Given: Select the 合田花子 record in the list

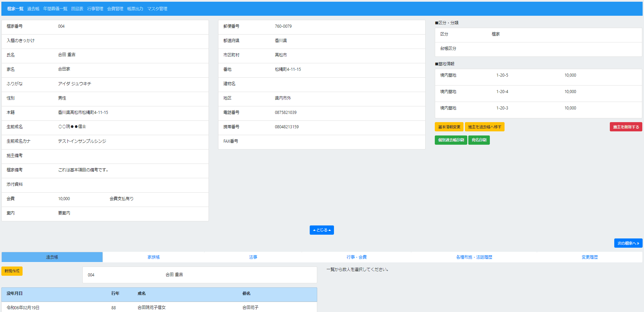Looking at the screenshot, I should (250, 308).
